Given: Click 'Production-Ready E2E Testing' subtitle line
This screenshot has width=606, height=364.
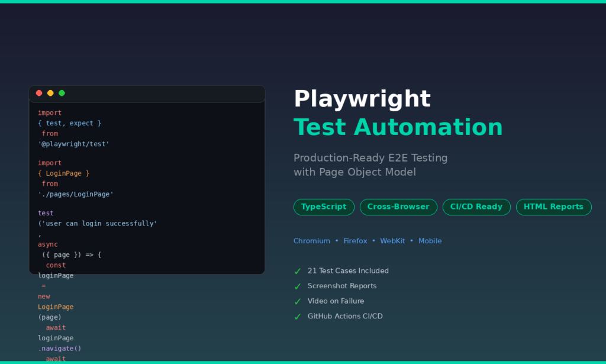Looking at the screenshot, I should click(x=370, y=158).
